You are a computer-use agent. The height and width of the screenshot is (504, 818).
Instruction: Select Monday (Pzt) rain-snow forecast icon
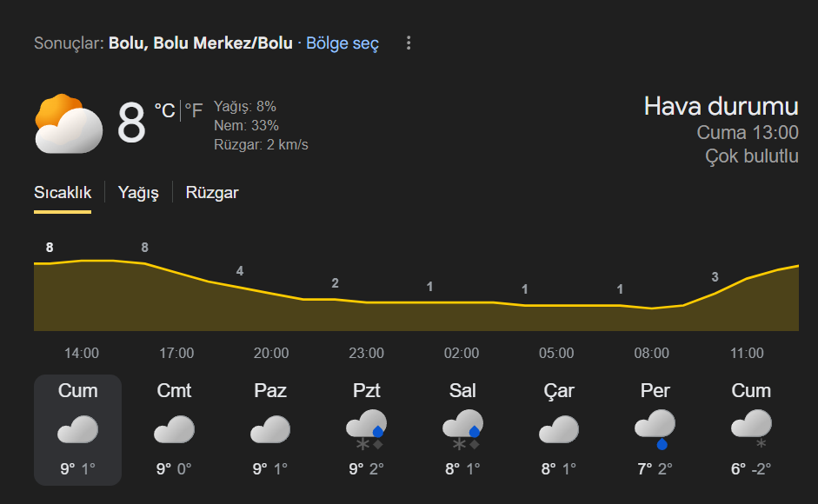(x=366, y=429)
